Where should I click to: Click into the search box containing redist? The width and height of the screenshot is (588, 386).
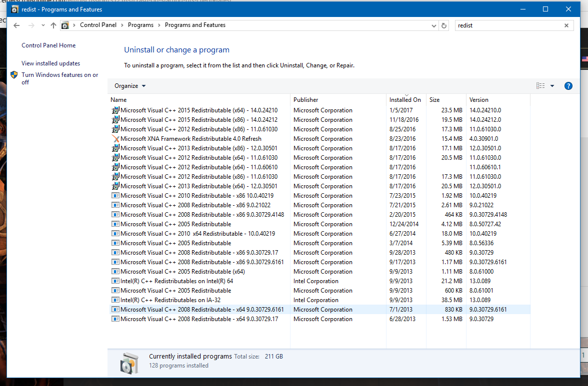pos(508,25)
